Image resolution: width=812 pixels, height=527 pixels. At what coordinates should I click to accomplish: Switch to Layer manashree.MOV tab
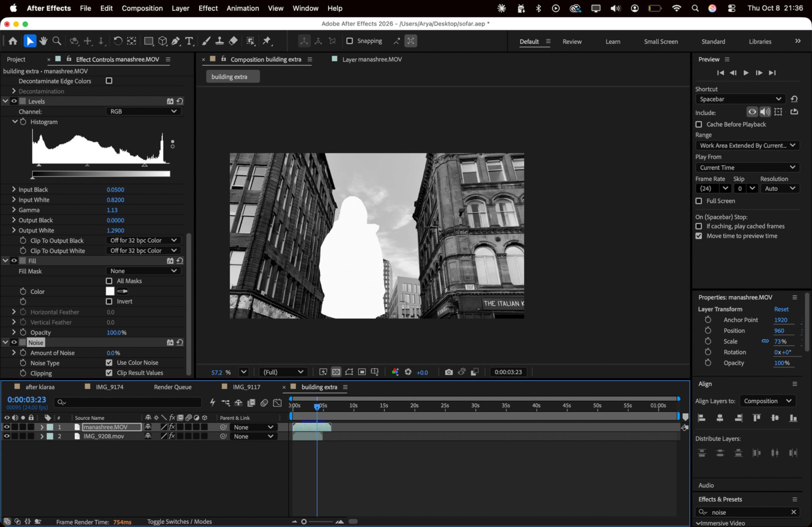[372, 59]
